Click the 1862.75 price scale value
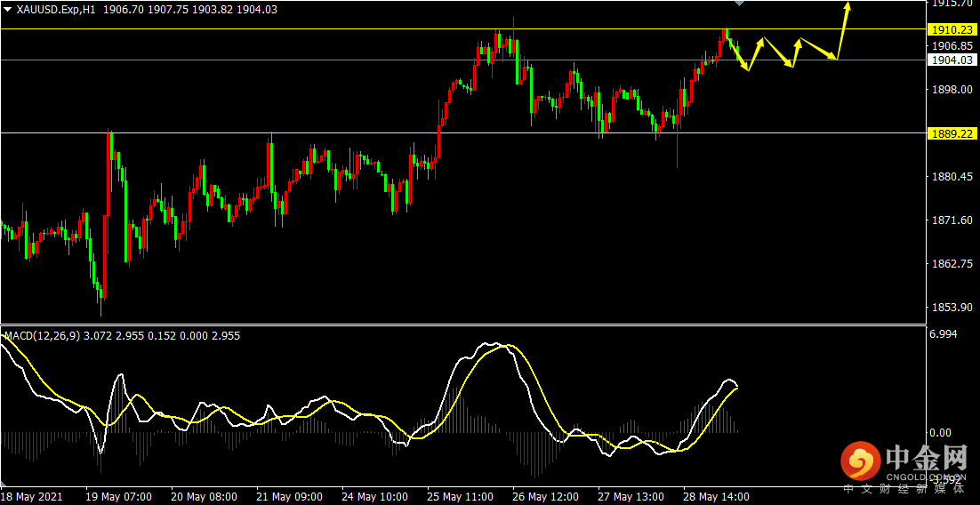 (952, 264)
